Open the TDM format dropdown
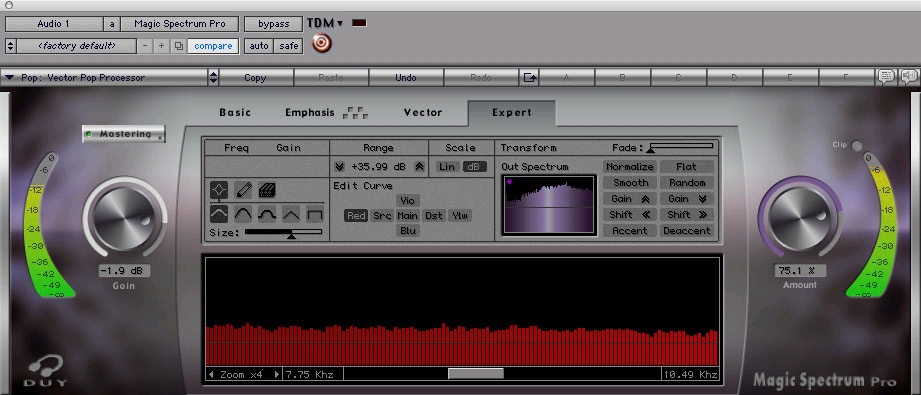Viewport: 921px width, 395px height. click(325, 24)
